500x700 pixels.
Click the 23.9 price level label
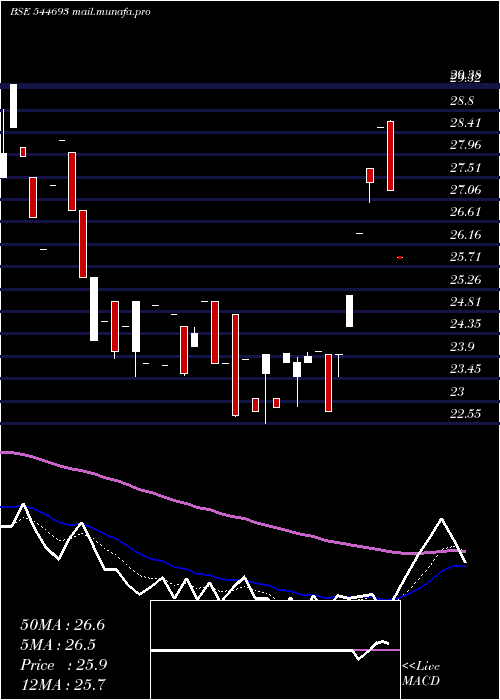[462, 347]
